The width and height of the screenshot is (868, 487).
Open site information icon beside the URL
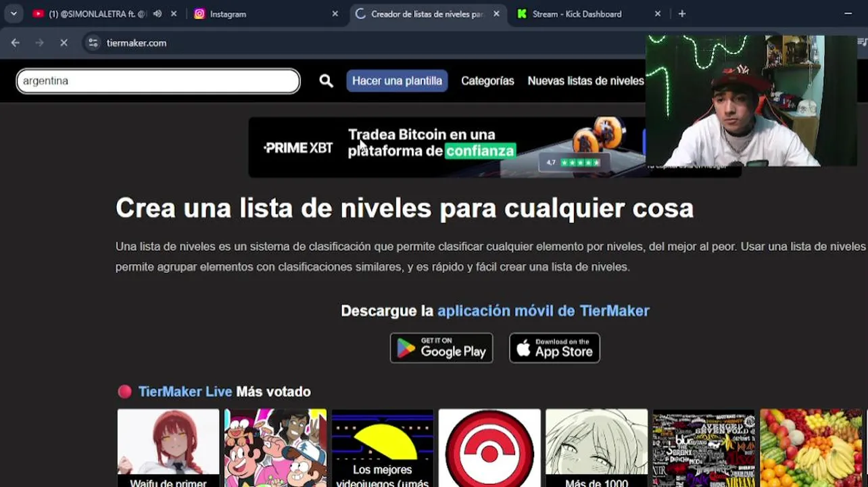click(93, 43)
